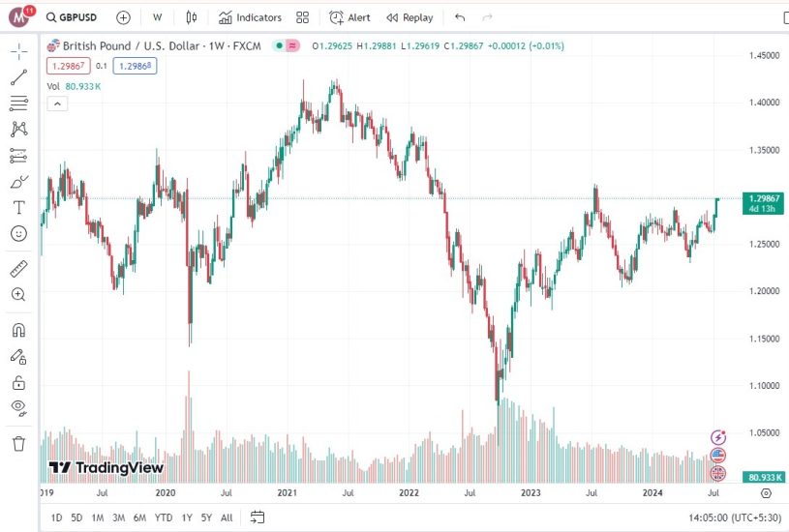The height and width of the screenshot is (532, 789).
Task: Toggle magnet mode on
Action: 18,330
